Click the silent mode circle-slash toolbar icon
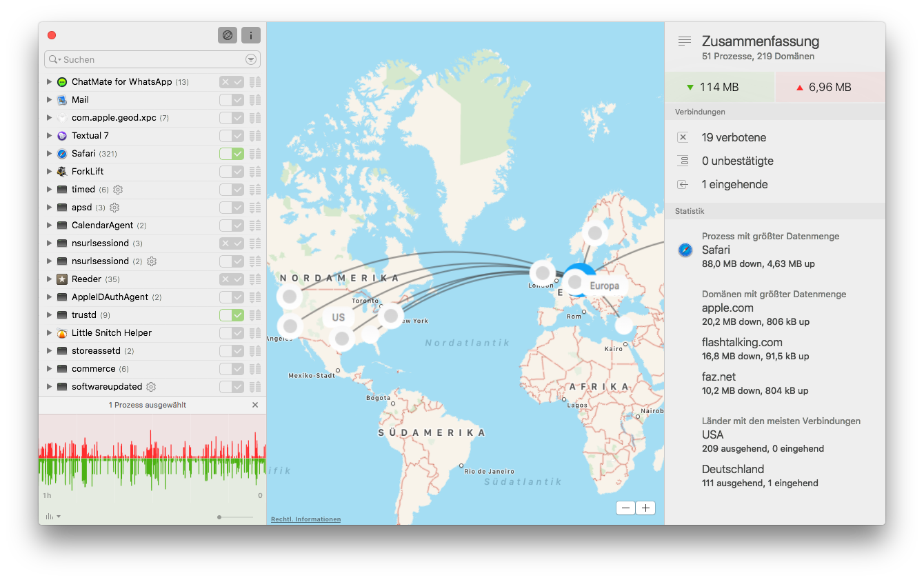The width and height of the screenshot is (924, 580). [228, 35]
